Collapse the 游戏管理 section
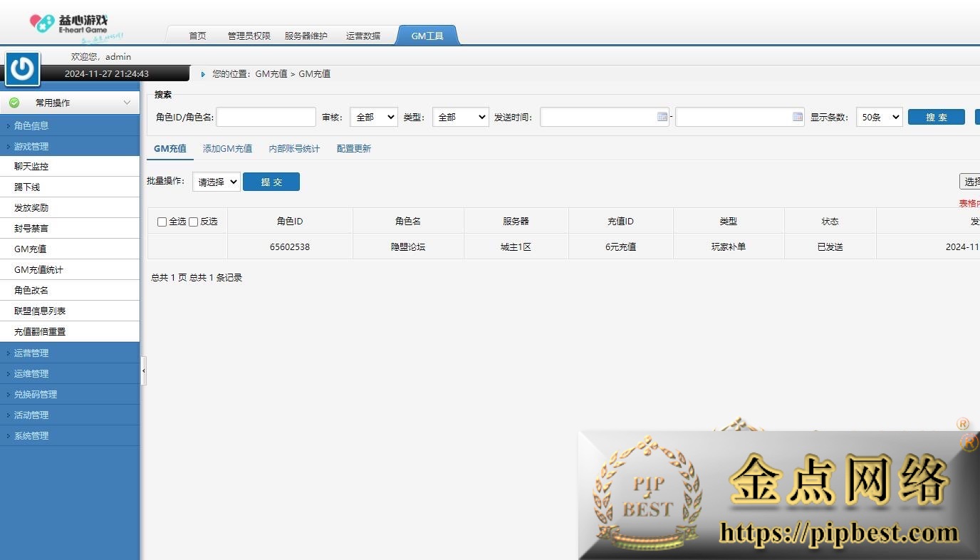This screenshot has height=560, width=980. [70, 146]
